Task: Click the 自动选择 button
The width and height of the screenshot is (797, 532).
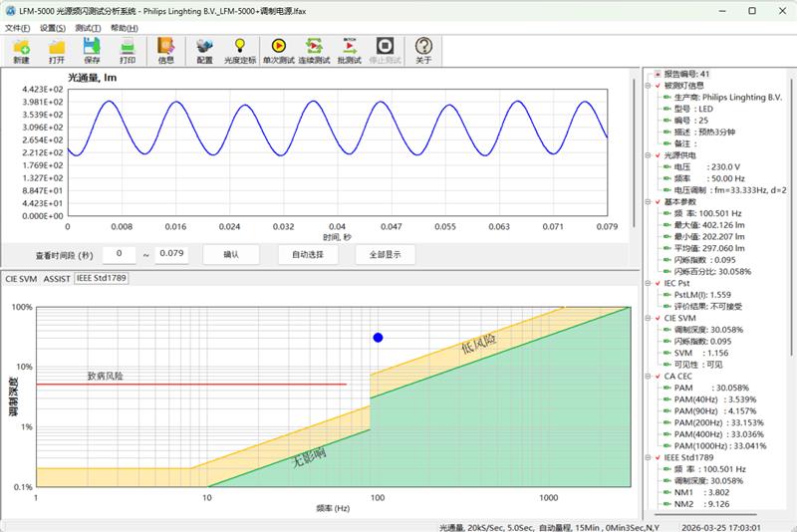Action: click(308, 255)
